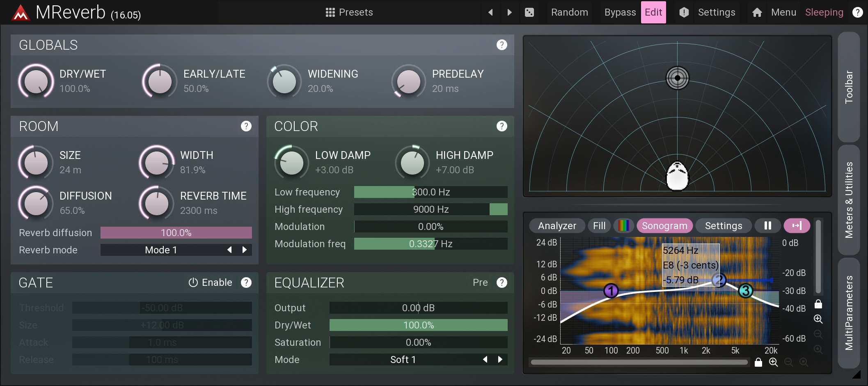This screenshot has width=868, height=386.
Task: Go to previous preset arrow
Action: pos(490,12)
